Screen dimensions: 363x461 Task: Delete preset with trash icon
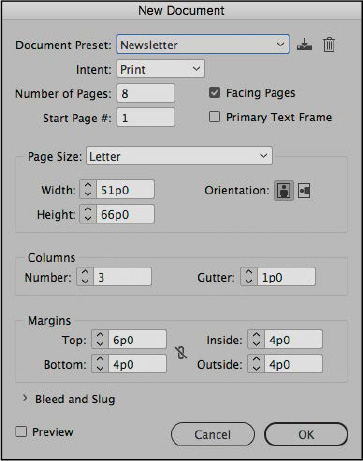click(329, 45)
